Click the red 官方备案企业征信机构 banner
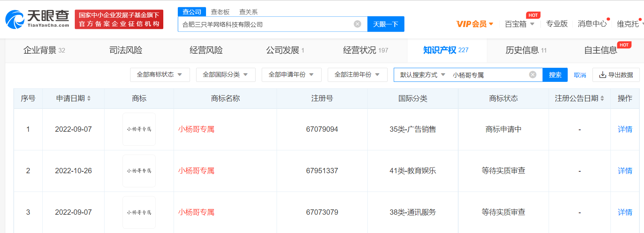 tap(119, 19)
